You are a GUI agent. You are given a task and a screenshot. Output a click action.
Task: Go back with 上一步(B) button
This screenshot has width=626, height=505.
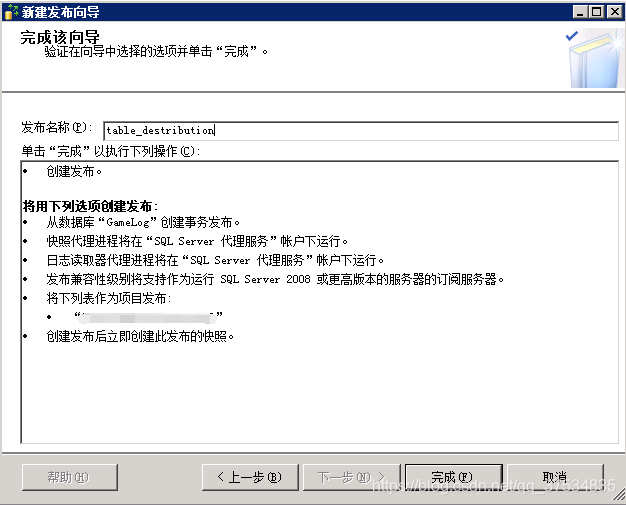click(250, 477)
